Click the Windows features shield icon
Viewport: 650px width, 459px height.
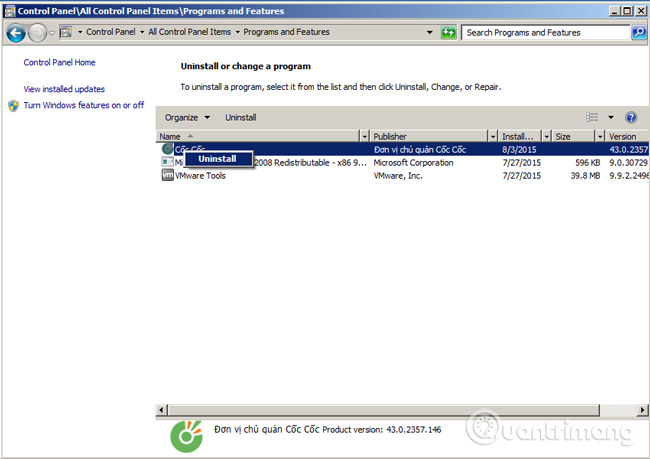click(x=13, y=106)
